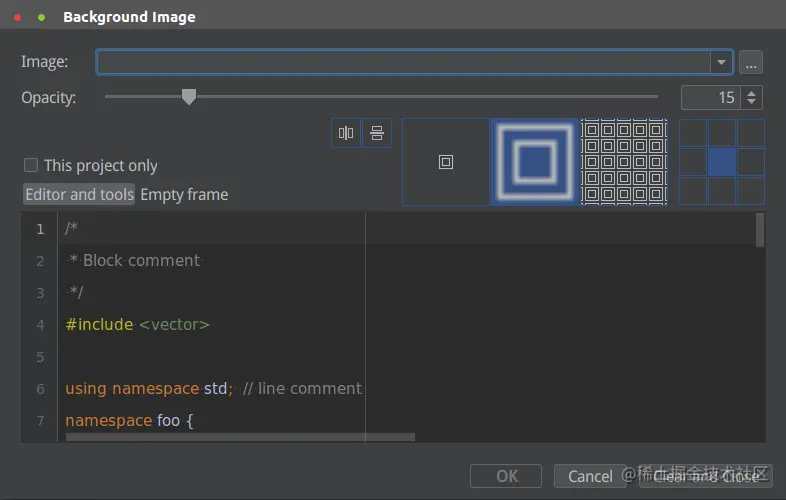Image resolution: width=786 pixels, height=500 pixels.
Task: Click line number 7 in gutter
Action: pyautogui.click(x=40, y=421)
